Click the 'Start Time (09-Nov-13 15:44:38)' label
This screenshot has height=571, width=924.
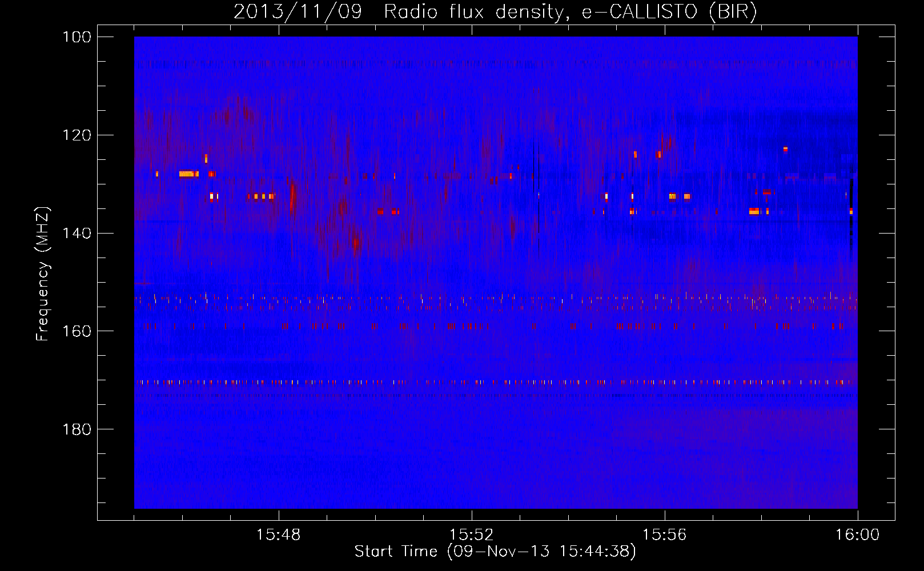(495, 552)
